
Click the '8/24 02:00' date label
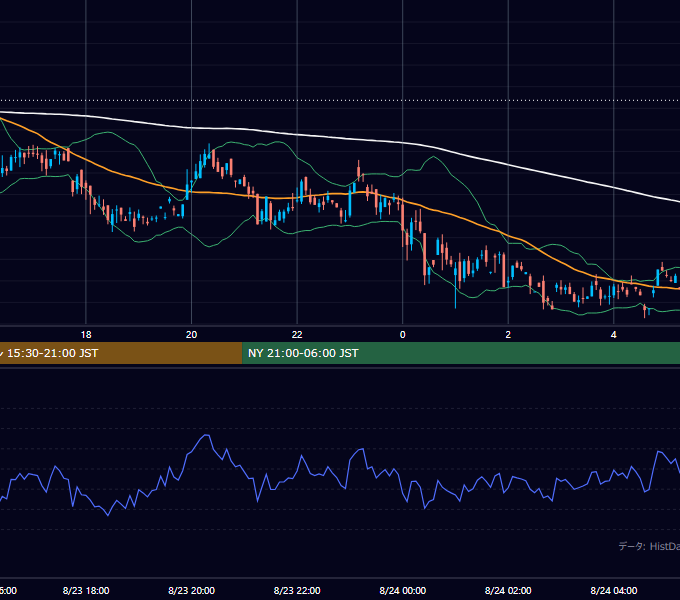tap(508, 590)
